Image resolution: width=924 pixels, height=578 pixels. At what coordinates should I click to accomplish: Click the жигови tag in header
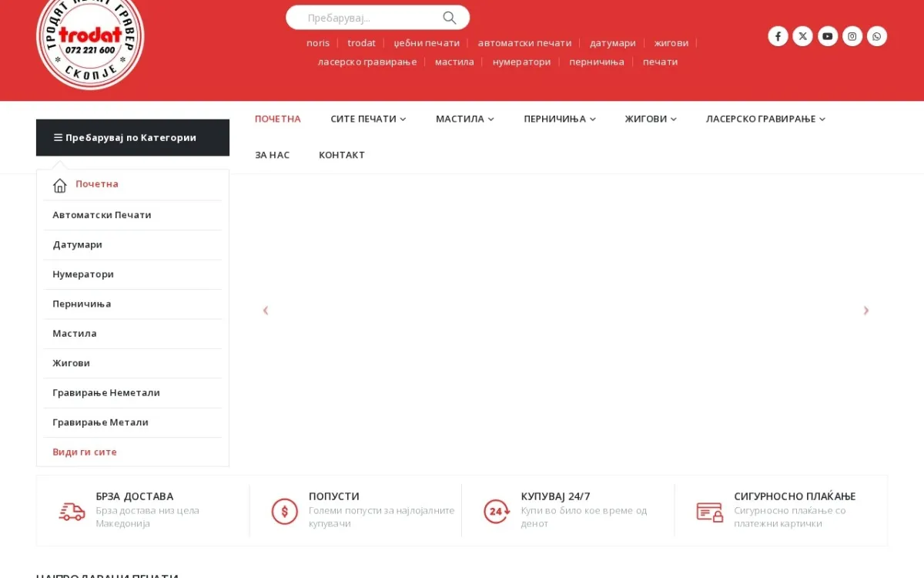coord(671,43)
